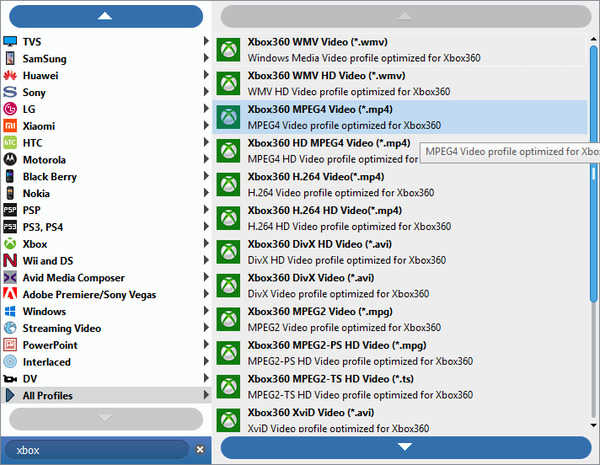Clear the xbox search text
Screen dimensions: 600x465
(x=200, y=449)
